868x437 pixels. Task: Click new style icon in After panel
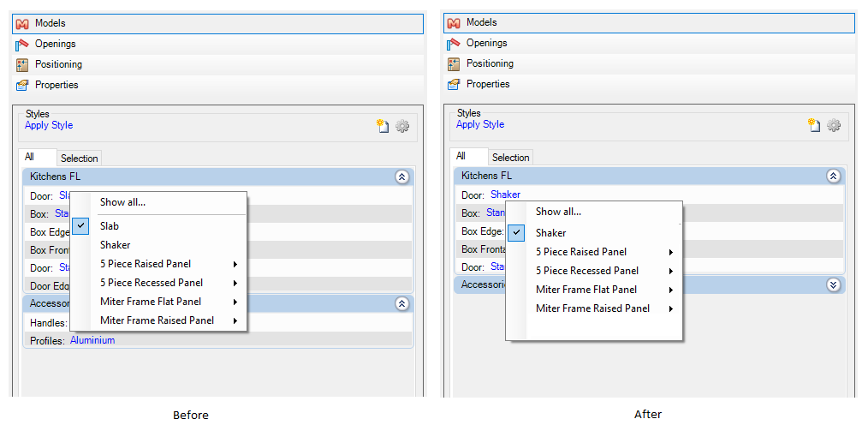(x=814, y=124)
